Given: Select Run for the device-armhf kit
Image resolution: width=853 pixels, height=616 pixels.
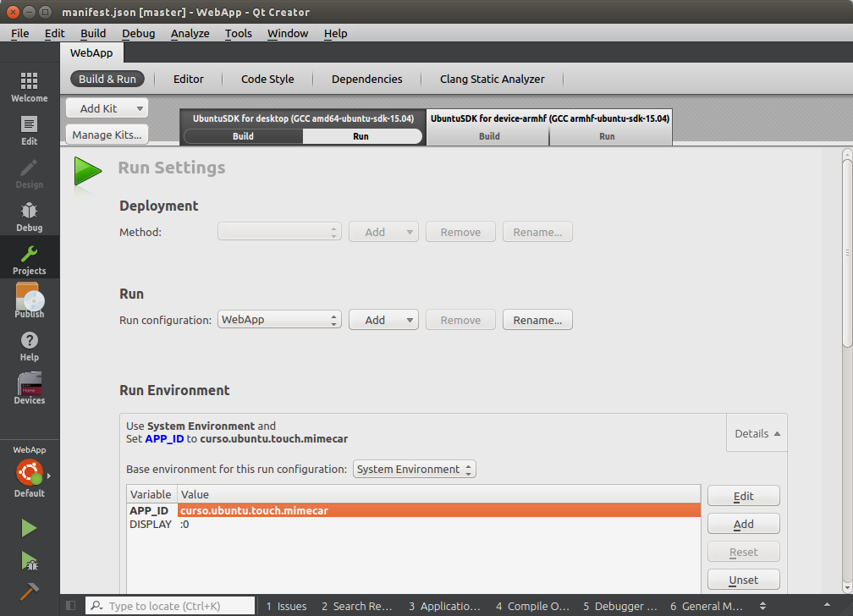Looking at the screenshot, I should click(607, 136).
